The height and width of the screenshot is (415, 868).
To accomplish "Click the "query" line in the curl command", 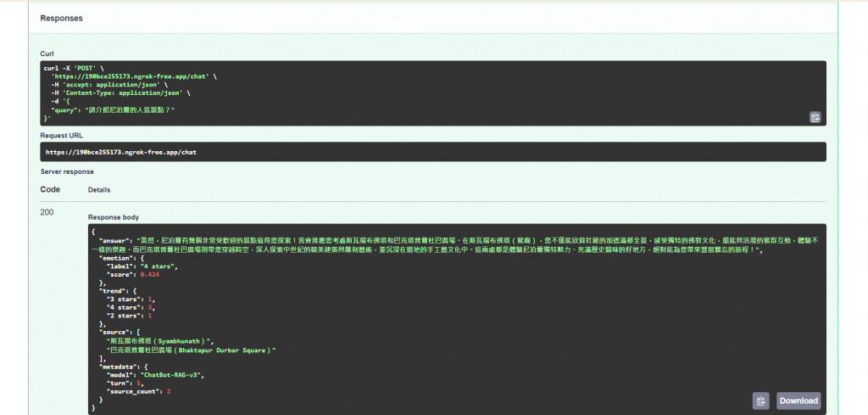I will [x=113, y=110].
